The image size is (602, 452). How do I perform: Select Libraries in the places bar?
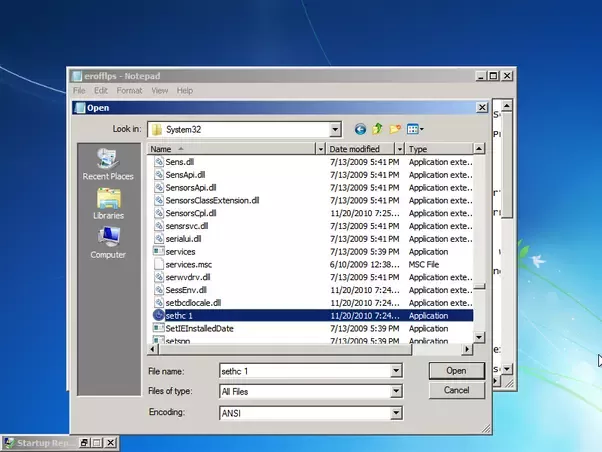click(108, 204)
